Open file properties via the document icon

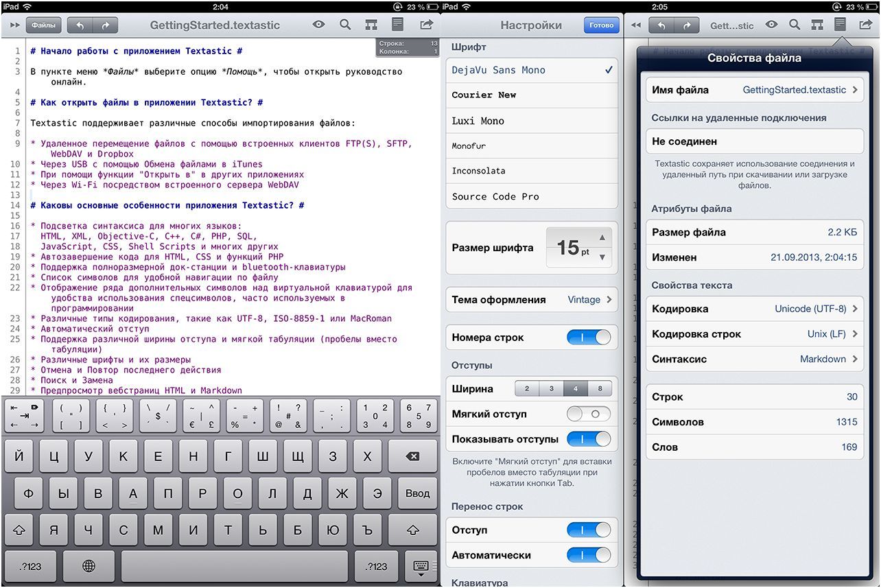pyautogui.click(x=397, y=25)
